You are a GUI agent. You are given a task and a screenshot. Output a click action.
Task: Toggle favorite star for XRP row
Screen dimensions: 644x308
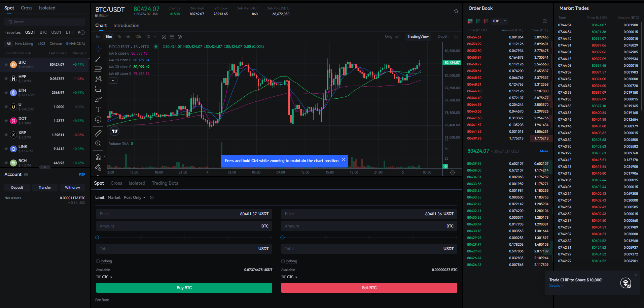[x=6, y=135]
